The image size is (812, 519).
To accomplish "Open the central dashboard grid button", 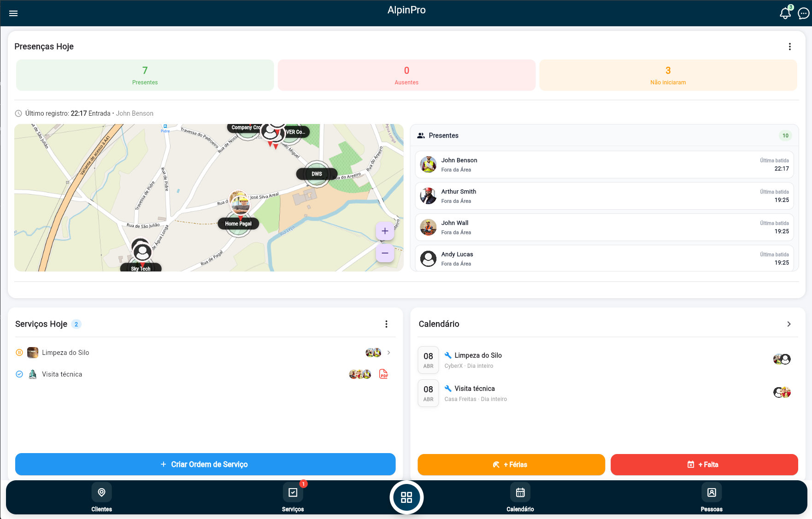I will point(406,497).
